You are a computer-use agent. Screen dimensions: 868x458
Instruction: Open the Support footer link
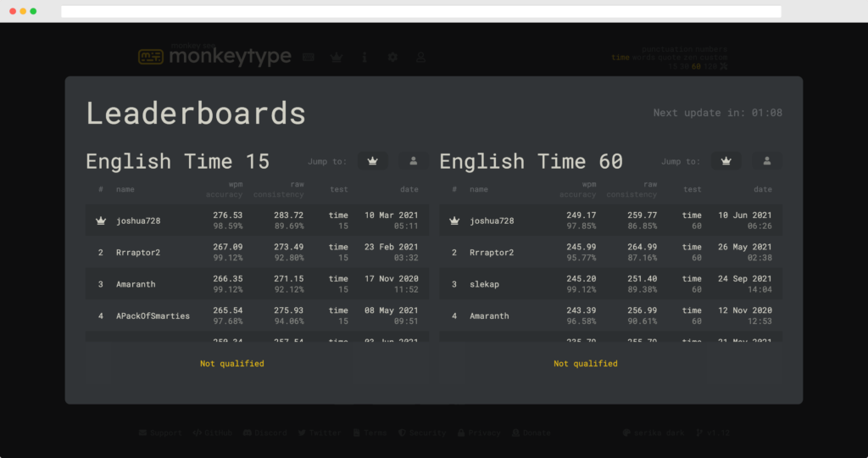(x=160, y=433)
